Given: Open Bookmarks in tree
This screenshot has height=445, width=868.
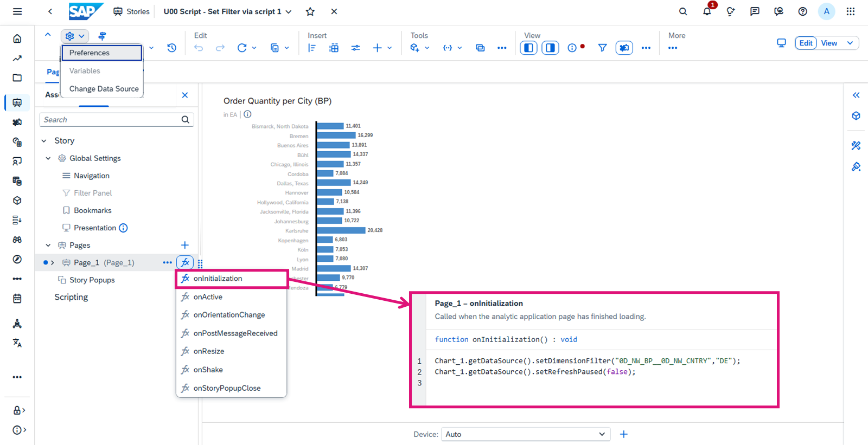Looking at the screenshot, I should coord(92,210).
